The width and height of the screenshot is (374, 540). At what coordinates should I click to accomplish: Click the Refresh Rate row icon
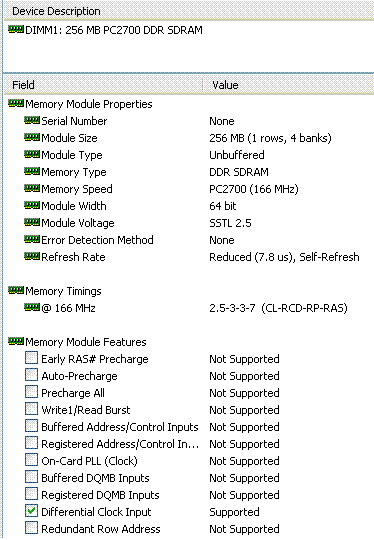tap(32, 256)
